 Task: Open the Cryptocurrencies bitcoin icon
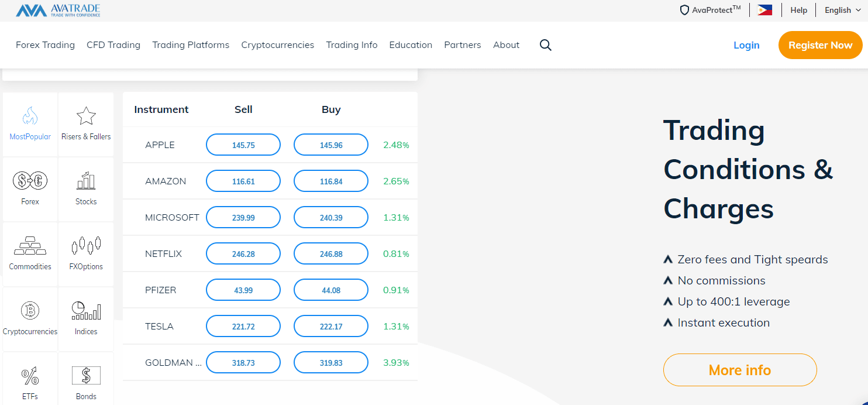(30, 310)
